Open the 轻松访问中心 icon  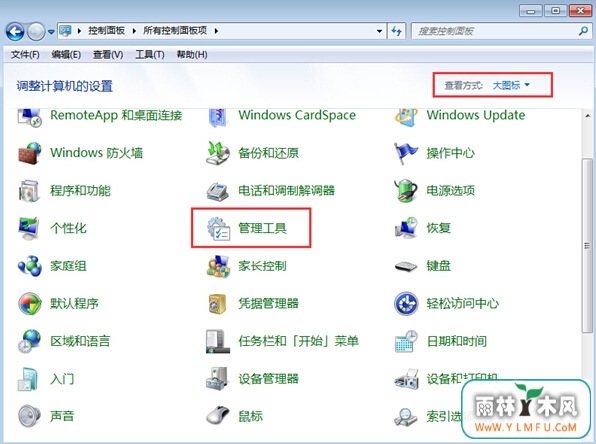pyautogui.click(x=406, y=304)
